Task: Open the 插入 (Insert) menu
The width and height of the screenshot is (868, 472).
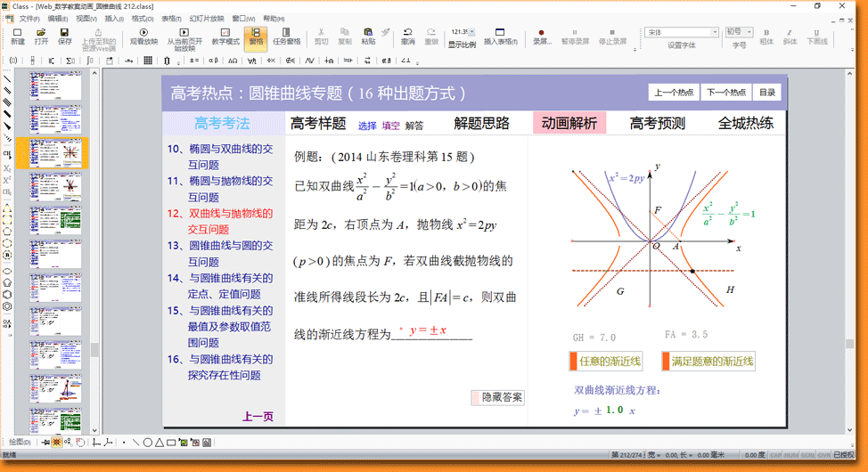Action: point(113,18)
